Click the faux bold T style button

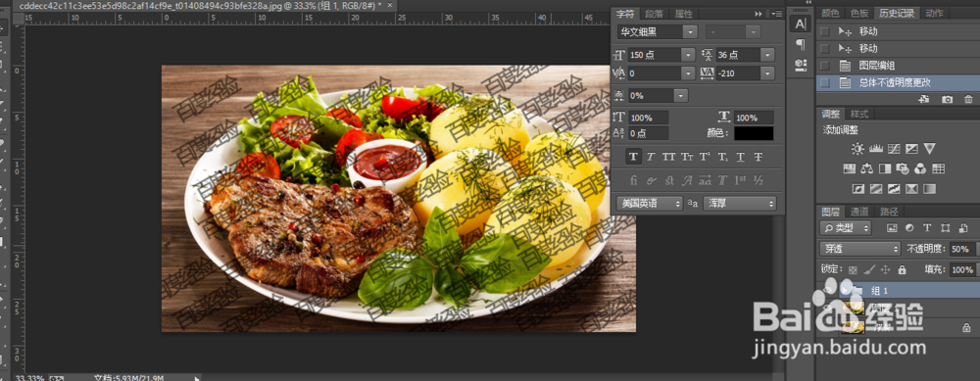click(633, 157)
